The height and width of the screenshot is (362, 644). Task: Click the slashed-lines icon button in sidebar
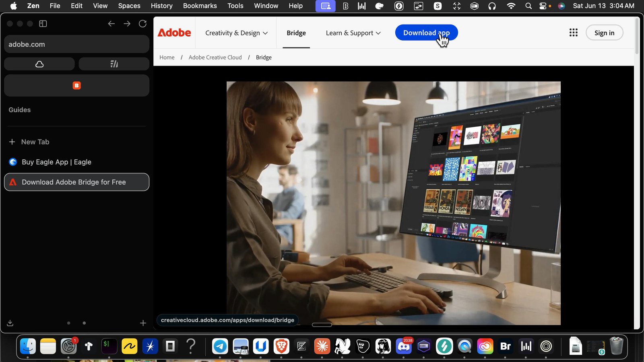[x=114, y=64]
